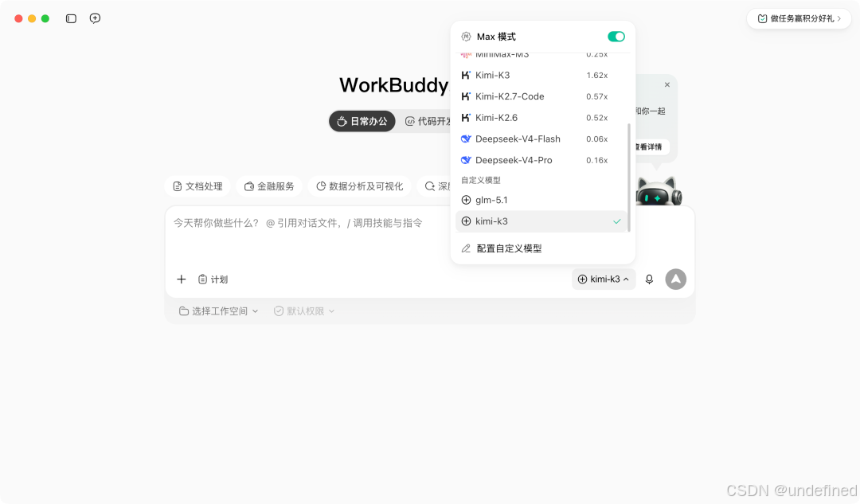Image resolution: width=860 pixels, height=504 pixels.
Task: Choose the 文档处理 shortcut
Action: pos(197,186)
